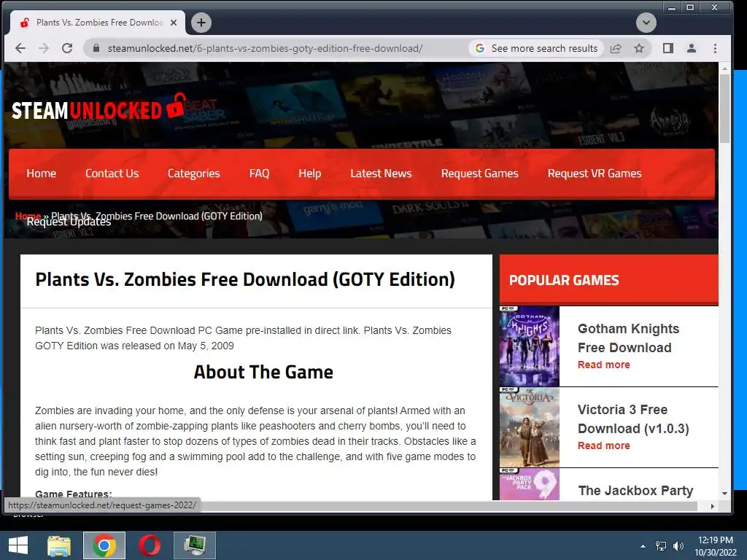This screenshot has width=747, height=560.
Task: Open the FAQ navigation item
Action: (259, 174)
